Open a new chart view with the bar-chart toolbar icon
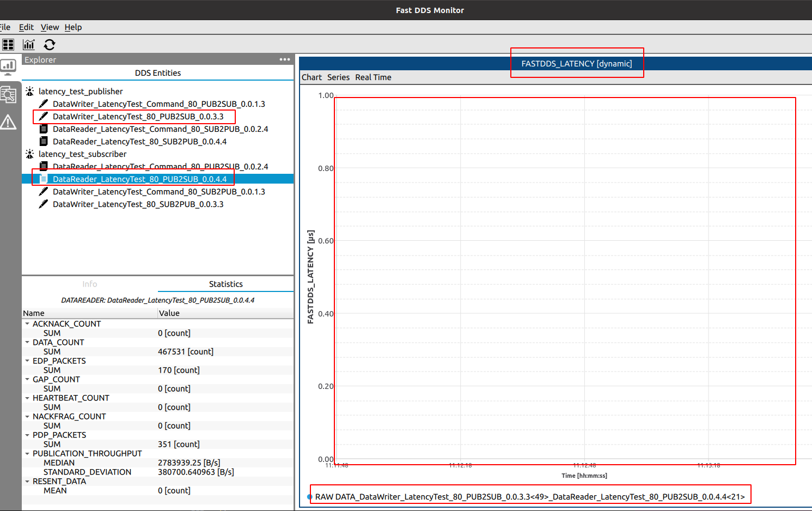Screen dimensions: 812x511 tap(28, 45)
